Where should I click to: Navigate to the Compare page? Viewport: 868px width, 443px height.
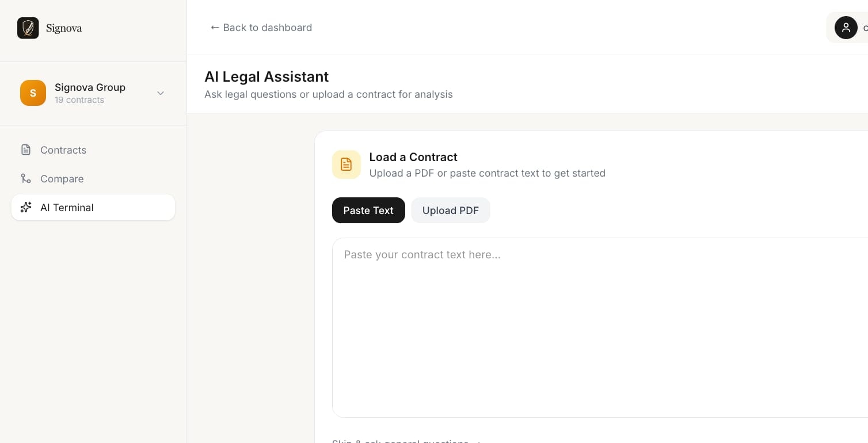pyautogui.click(x=62, y=178)
